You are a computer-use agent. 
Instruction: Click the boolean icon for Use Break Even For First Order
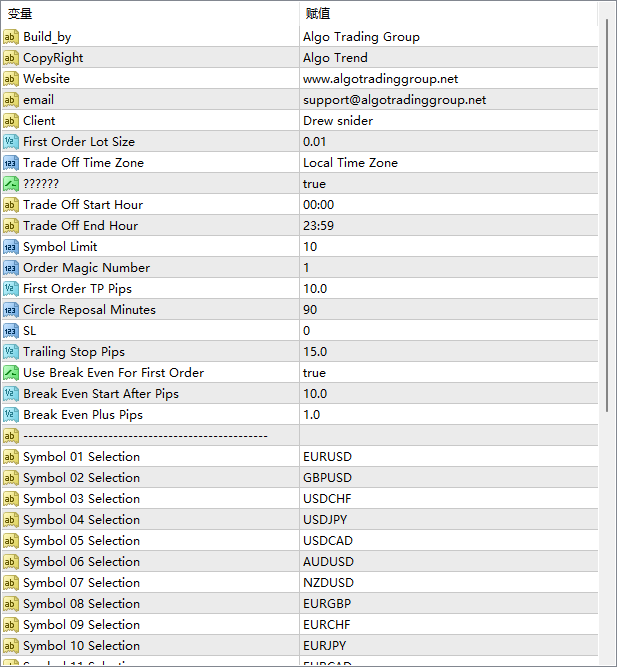(11, 373)
